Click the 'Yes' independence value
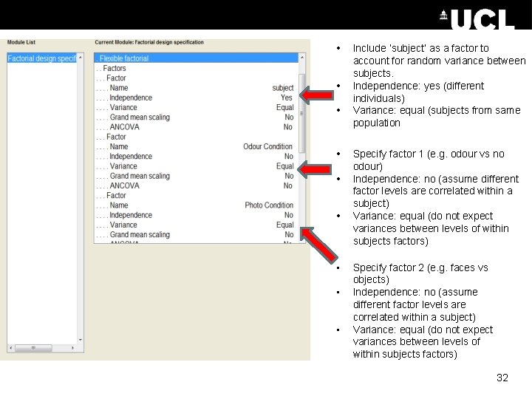This screenshot has width=532, height=399. pyautogui.click(x=287, y=98)
